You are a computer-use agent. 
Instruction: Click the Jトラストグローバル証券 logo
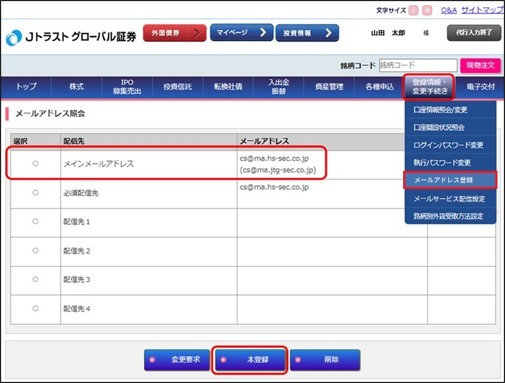tap(71, 37)
